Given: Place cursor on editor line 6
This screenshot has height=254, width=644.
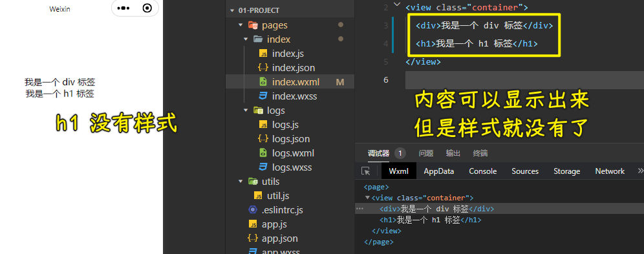Looking at the screenshot, I should pos(524,80).
